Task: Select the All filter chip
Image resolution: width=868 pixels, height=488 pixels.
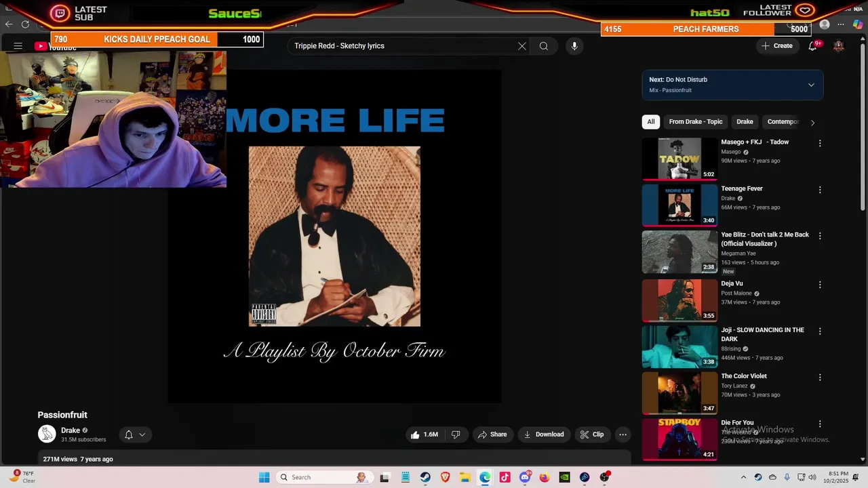Action: tap(651, 122)
